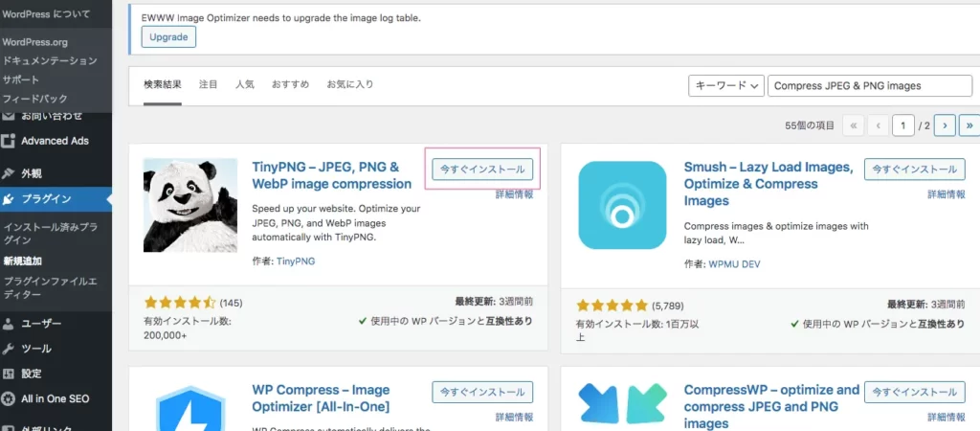Click the Advanced Ads sidebar icon
The width and height of the screenshot is (980, 431).
(8, 141)
